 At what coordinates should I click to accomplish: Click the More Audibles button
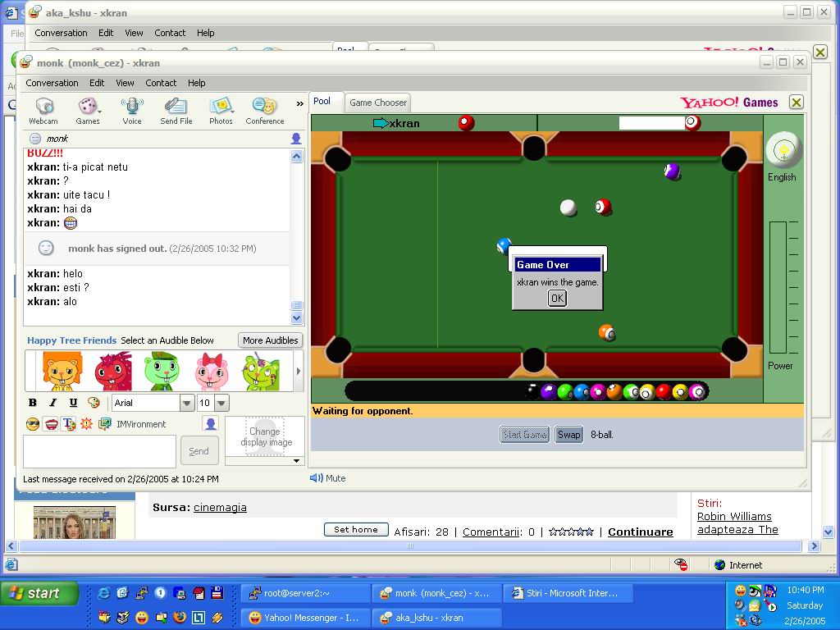271,340
